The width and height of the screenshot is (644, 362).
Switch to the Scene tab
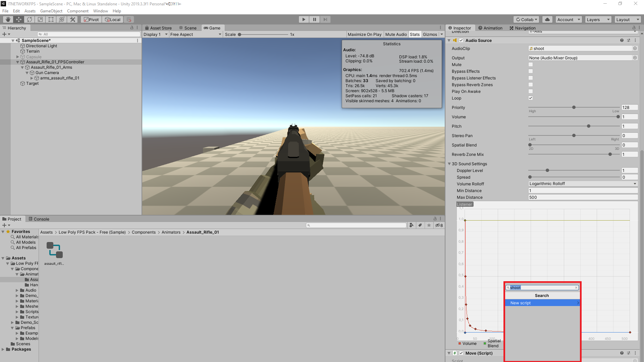(x=188, y=28)
